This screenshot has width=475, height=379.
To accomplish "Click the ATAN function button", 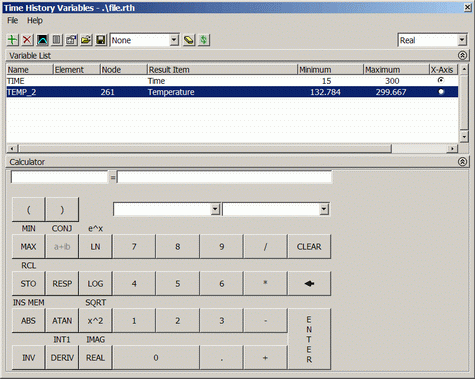I will (x=62, y=320).
